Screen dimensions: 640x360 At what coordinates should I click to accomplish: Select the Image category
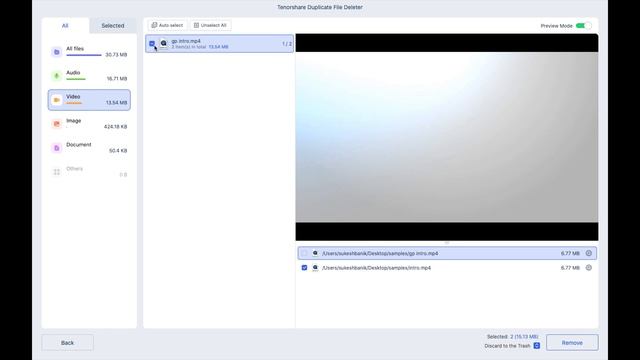[89, 124]
